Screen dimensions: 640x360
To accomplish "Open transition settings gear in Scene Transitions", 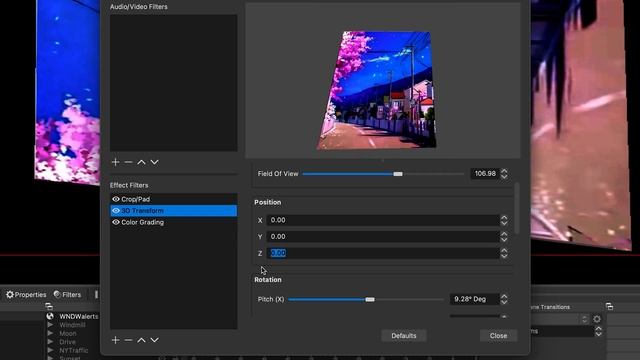I will 597,319.
